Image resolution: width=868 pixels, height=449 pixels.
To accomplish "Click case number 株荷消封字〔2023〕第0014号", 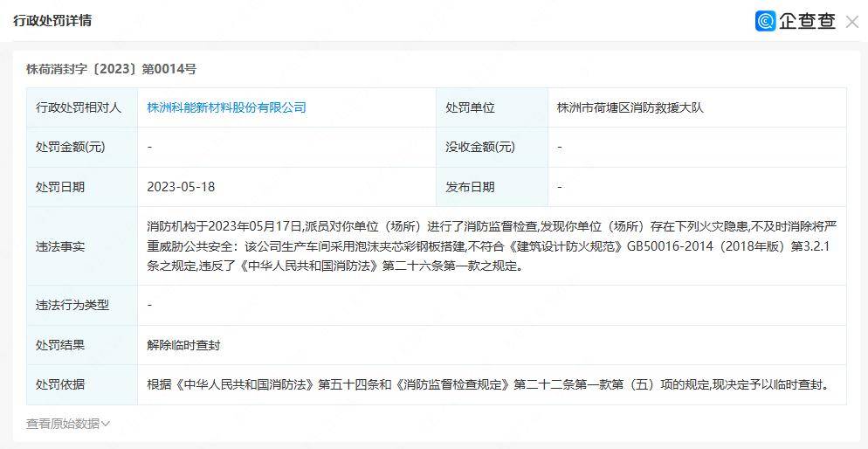I will click(x=111, y=69).
